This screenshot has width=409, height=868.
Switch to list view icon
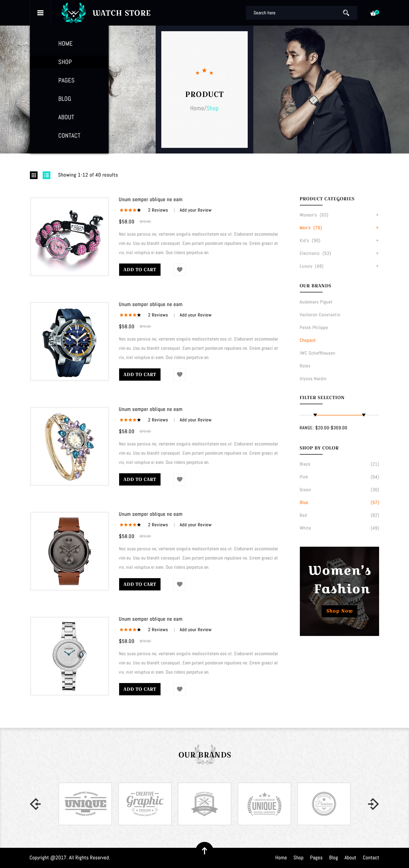click(47, 175)
